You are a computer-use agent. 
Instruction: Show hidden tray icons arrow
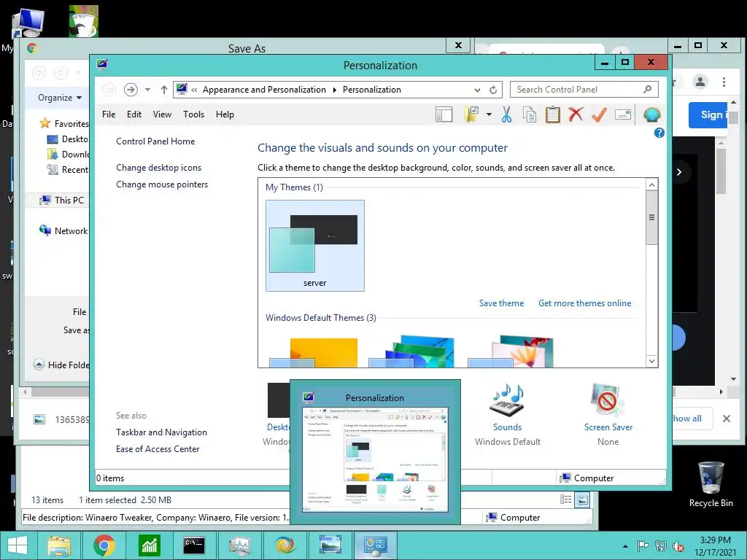point(625,546)
